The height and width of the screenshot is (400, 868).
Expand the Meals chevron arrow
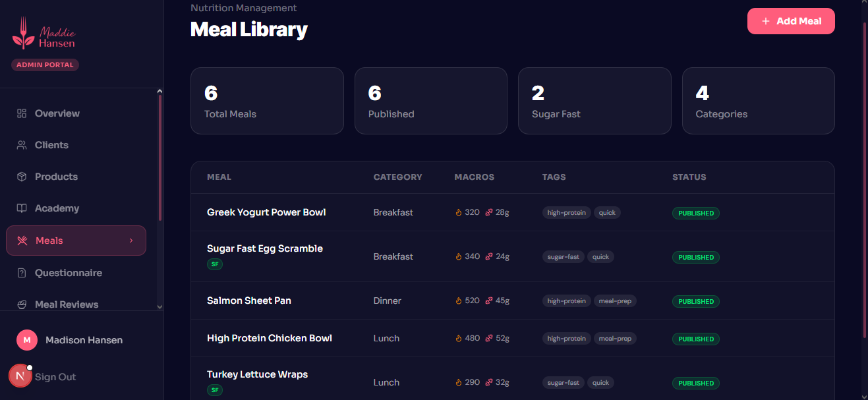(131, 241)
